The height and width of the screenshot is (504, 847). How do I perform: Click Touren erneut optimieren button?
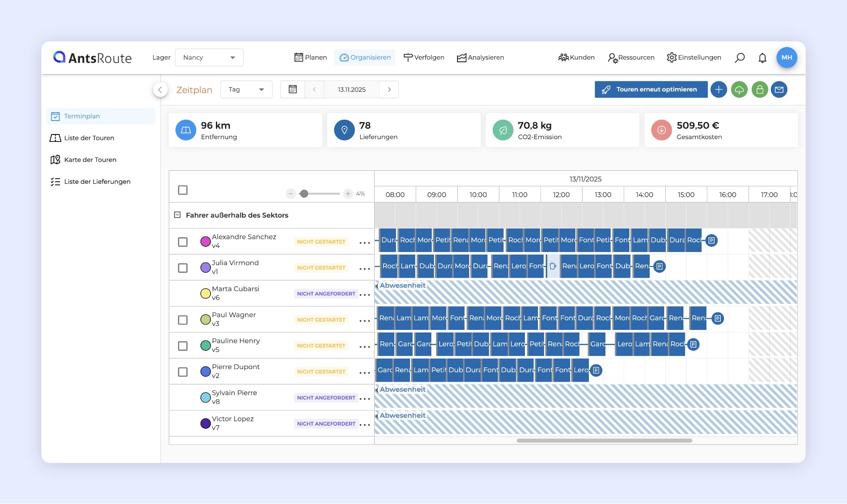(651, 90)
